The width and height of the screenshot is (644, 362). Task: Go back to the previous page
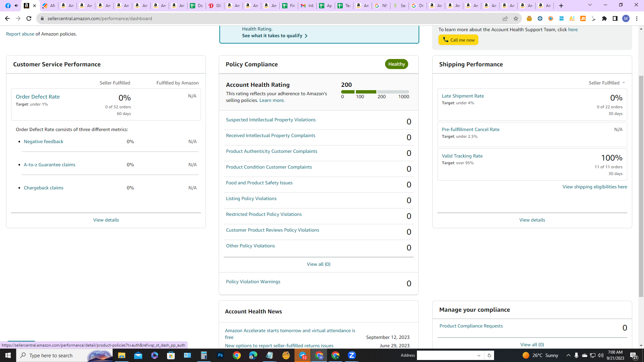point(7,18)
